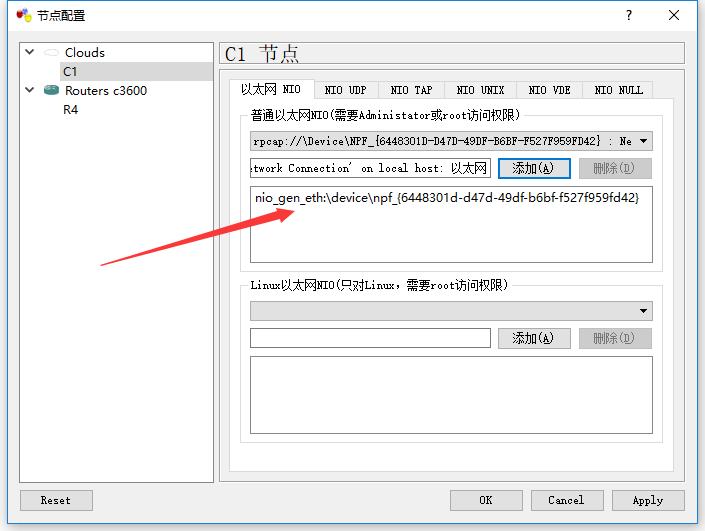Click the app icon in the title bar
The image size is (705, 531).
click(x=24, y=15)
